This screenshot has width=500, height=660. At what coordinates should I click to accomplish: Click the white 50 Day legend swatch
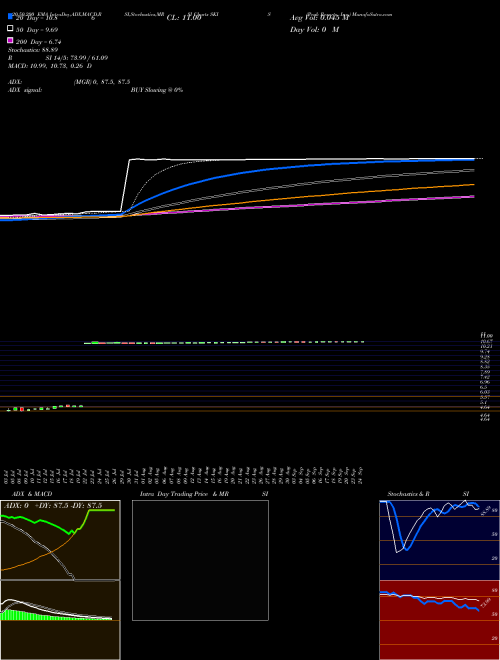click(x=11, y=29)
